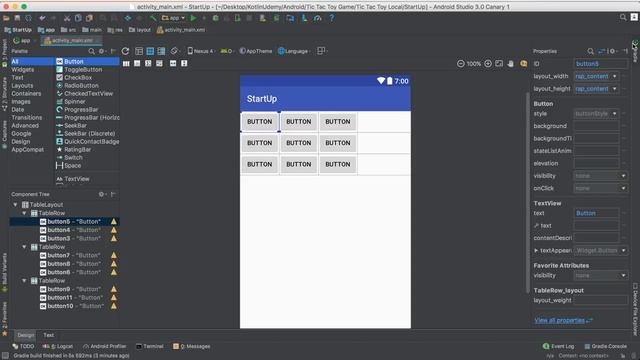The width and height of the screenshot is (640, 360).
Task: Click the Copy toolbar icon
Action: (x=78, y=18)
